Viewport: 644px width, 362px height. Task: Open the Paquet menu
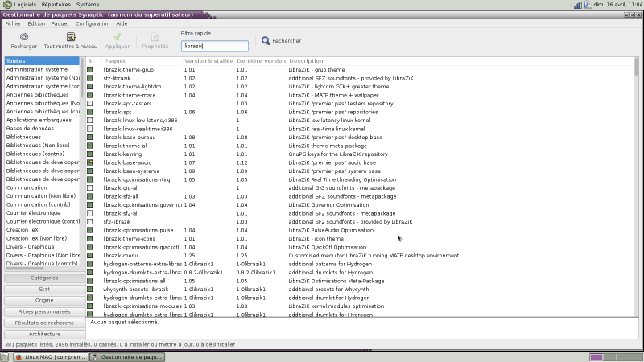tap(60, 23)
